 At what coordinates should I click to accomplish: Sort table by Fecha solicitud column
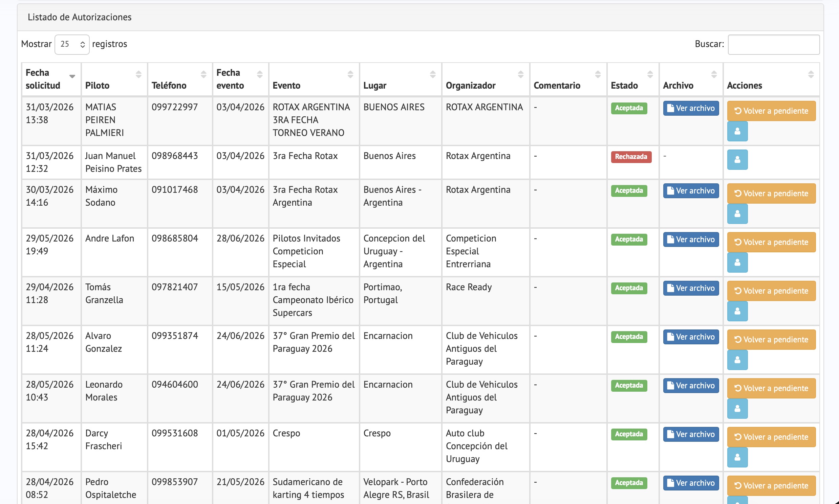pyautogui.click(x=51, y=79)
